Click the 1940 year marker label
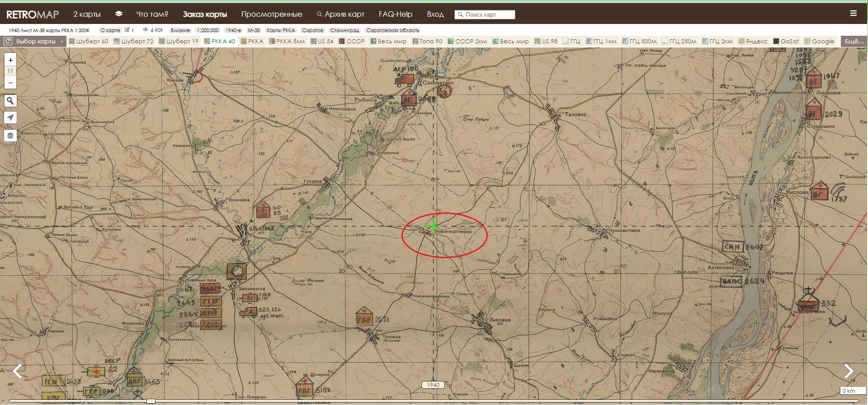 pos(433,385)
